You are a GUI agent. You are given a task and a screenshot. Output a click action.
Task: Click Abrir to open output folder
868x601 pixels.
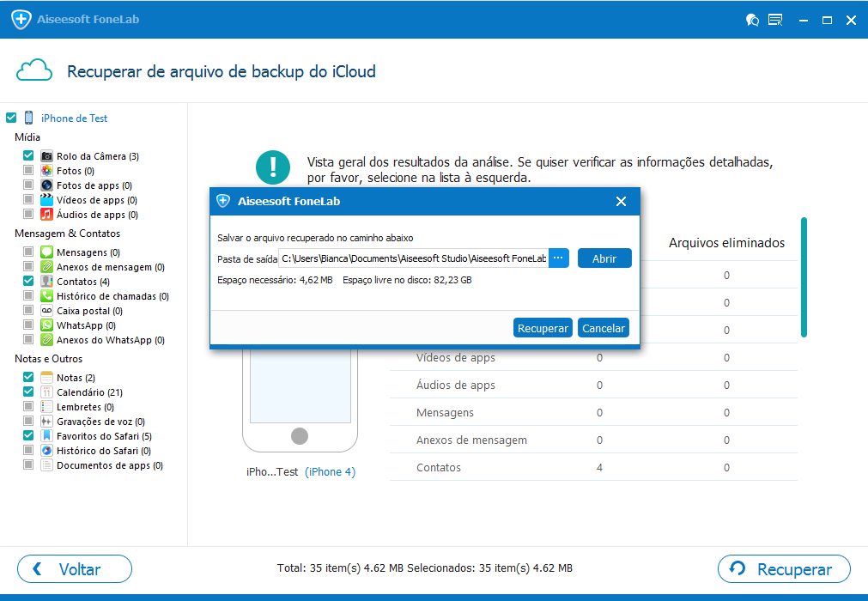click(x=604, y=258)
